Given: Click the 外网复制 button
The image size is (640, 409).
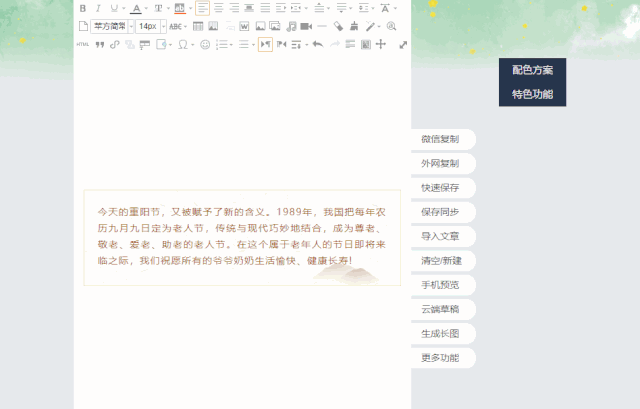Looking at the screenshot, I should click(x=443, y=164).
